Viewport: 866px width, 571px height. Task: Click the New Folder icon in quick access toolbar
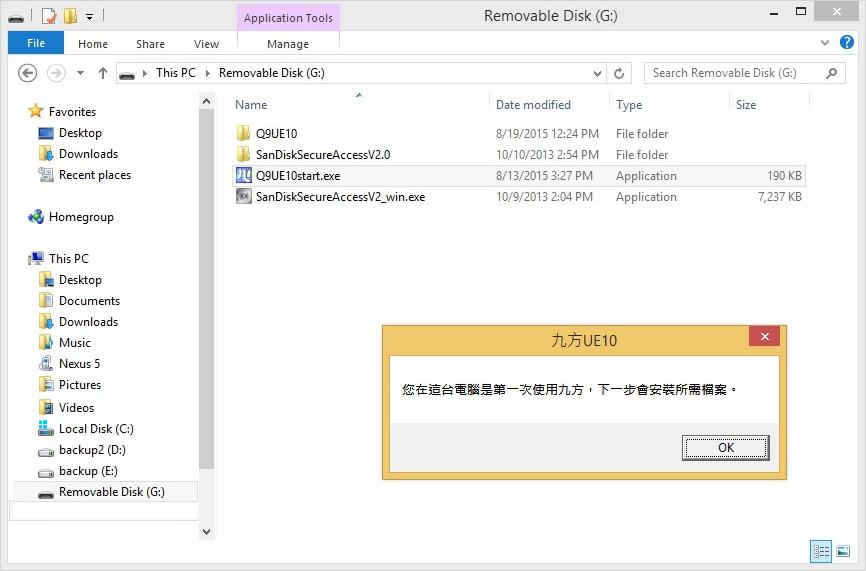click(70, 17)
